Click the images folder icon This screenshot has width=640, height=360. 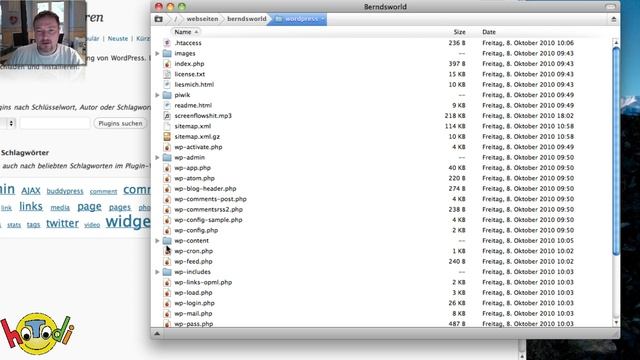167,53
